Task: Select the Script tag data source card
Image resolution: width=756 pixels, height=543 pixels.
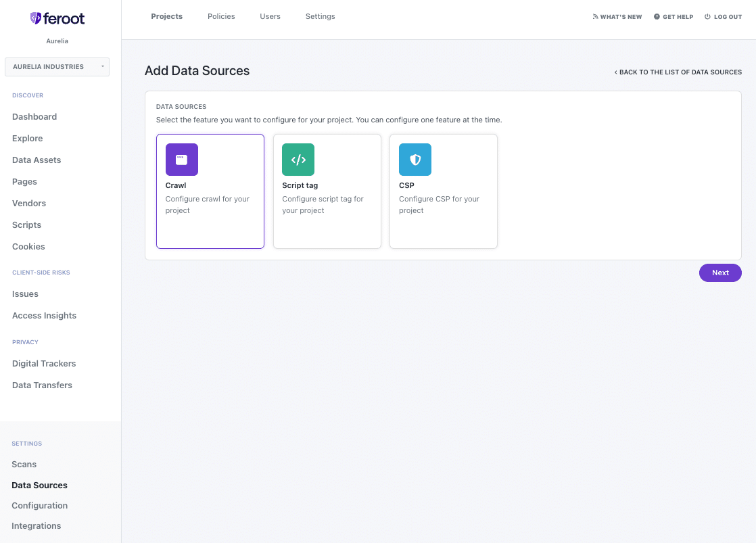Action: click(327, 191)
